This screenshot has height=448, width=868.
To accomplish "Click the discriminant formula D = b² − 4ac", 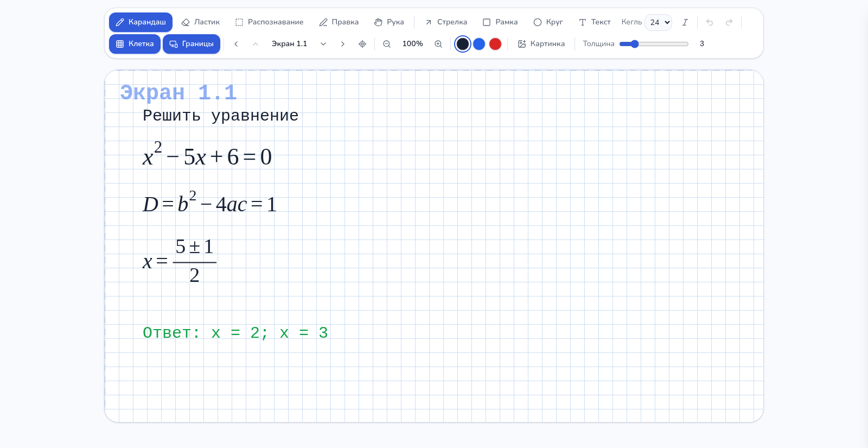I will tap(210, 202).
